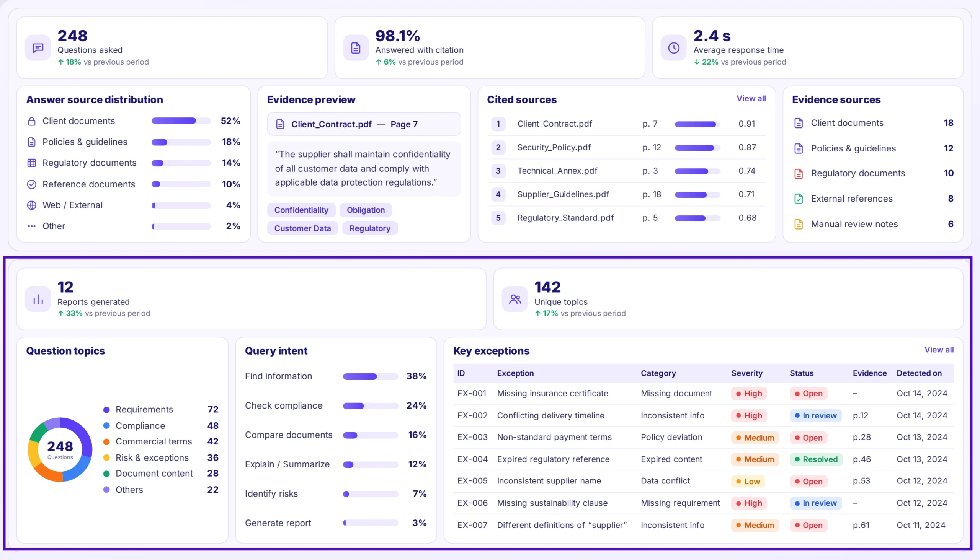Click the Reports generated bar chart icon
The width and height of the screenshot is (980, 560).
pos(38,299)
